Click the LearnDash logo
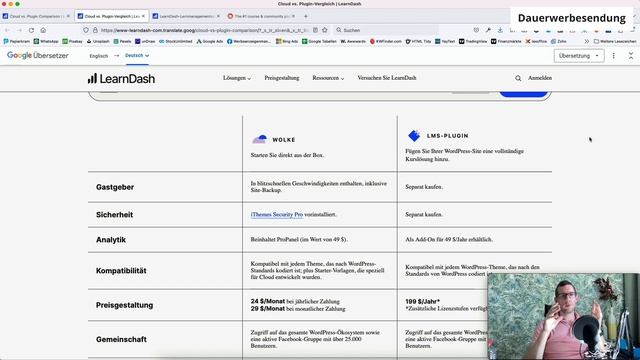The width and height of the screenshot is (640, 360). [121, 78]
